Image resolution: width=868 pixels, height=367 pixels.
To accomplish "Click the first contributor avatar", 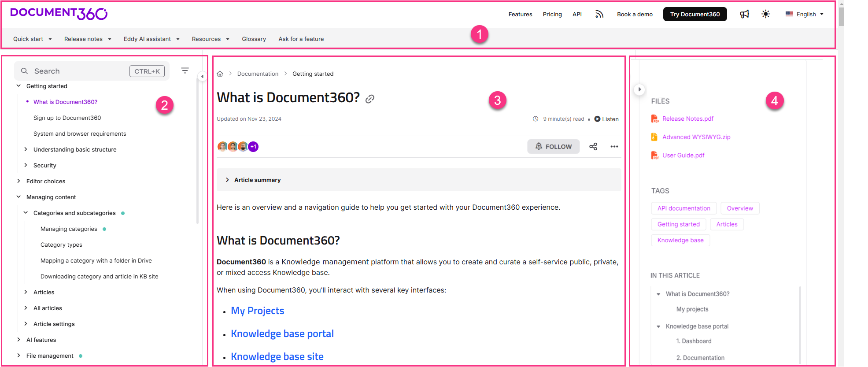I will [x=222, y=147].
